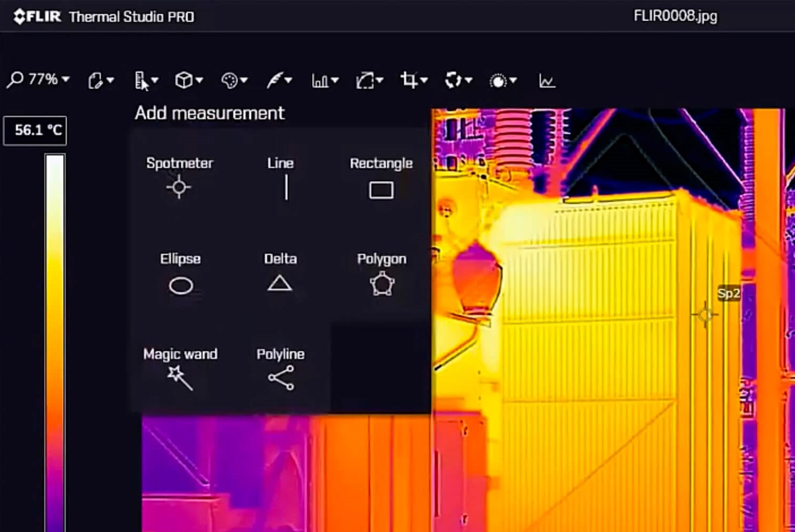795x532 pixels.
Task: Click the bar chart histogram icon
Action: point(320,81)
